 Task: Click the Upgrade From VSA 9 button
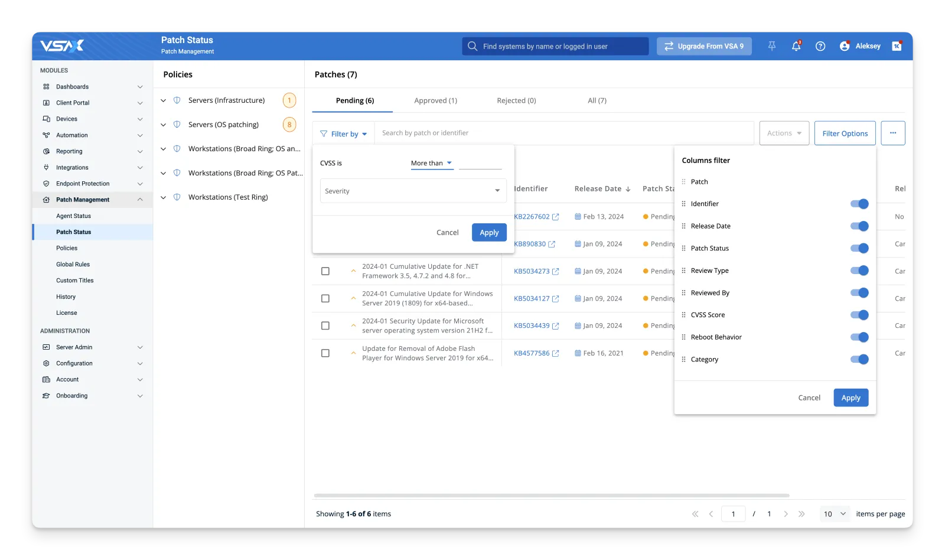click(703, 46)
